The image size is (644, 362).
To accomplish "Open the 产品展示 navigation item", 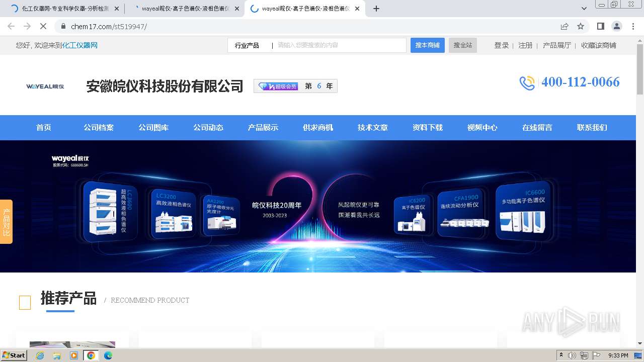I will (263, 128).
